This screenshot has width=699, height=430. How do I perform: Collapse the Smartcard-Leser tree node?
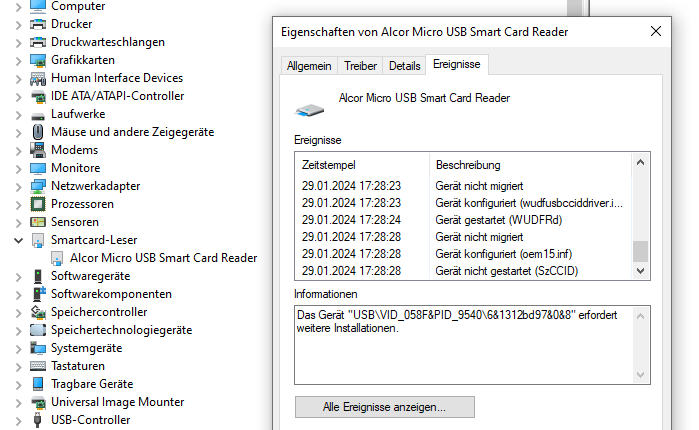point(18,240)
